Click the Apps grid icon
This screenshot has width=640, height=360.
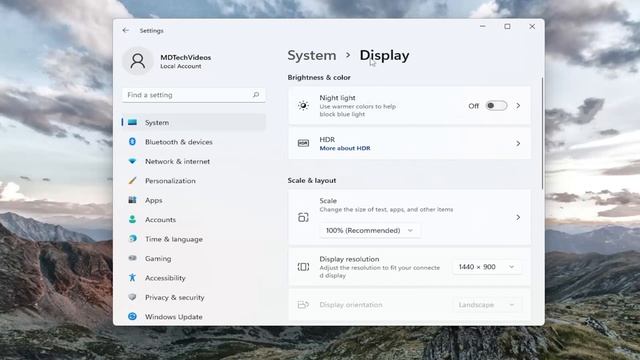(132, 200)
